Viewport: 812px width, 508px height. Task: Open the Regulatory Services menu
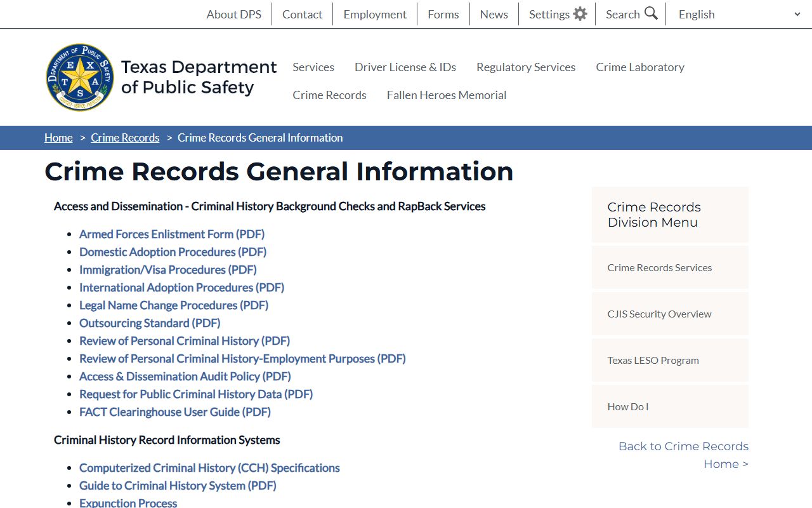[526, 67]
